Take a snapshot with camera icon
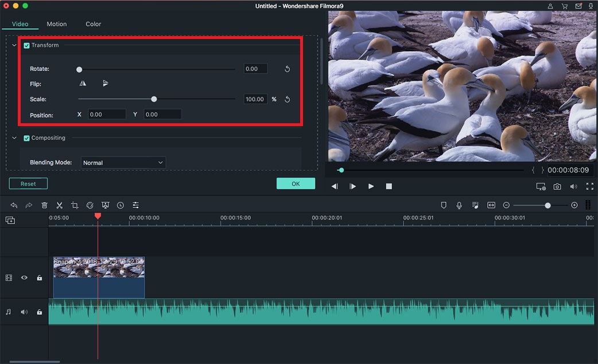This screenshot has width=598, height=364. point(557,186)
